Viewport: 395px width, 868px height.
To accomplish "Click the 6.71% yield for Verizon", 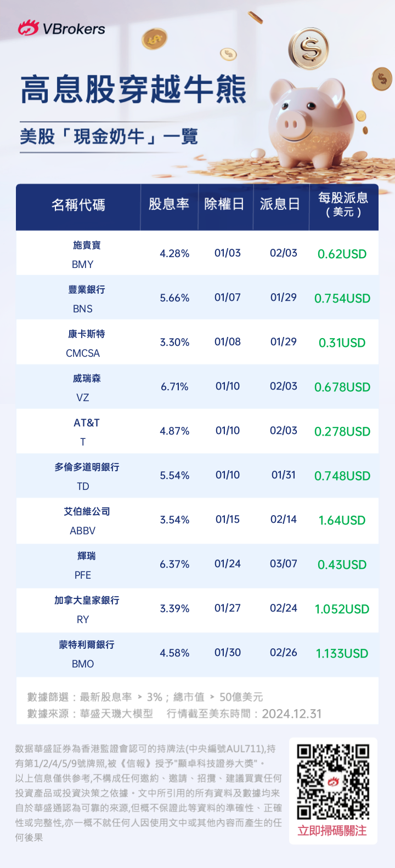I will (174, 387).
